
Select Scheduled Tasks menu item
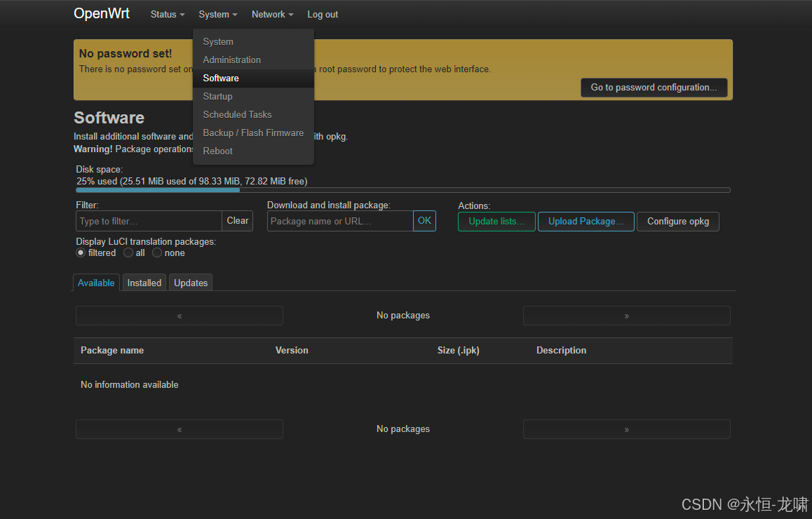tap(253, 114)
